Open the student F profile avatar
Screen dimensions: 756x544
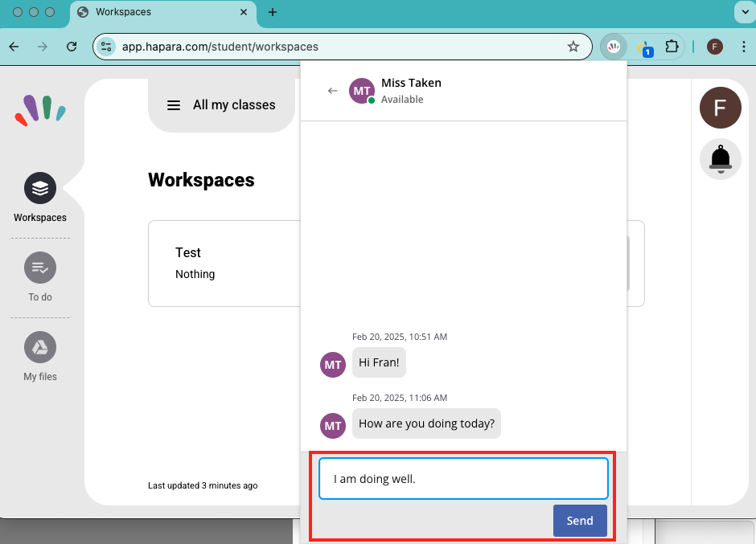[721, 108]
